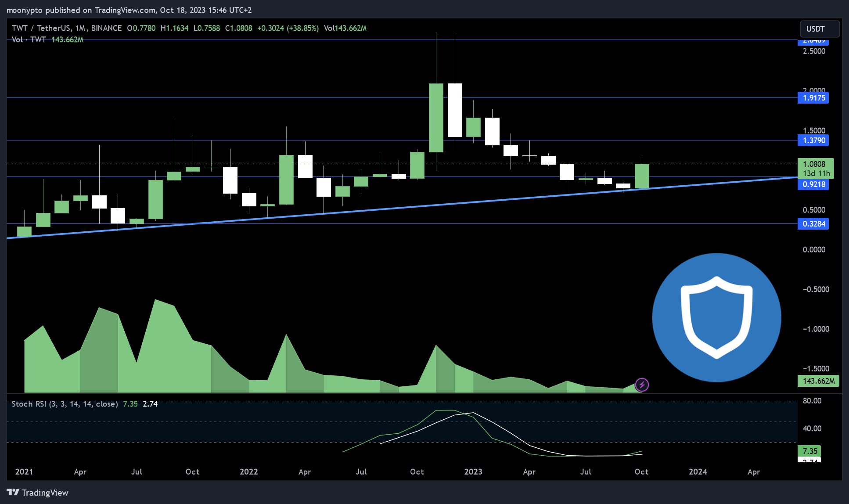Click the 0.0000 price scale label
849x504 pixels.
coord(814,250)
